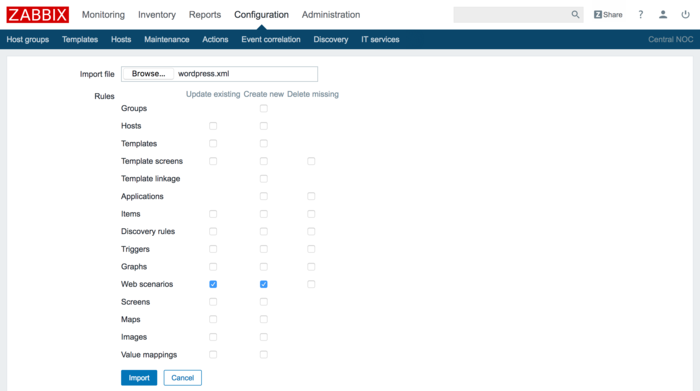Open the Administration menu
Image resolution: width=700 pixels, height=391 pixels.
(331, 15)
